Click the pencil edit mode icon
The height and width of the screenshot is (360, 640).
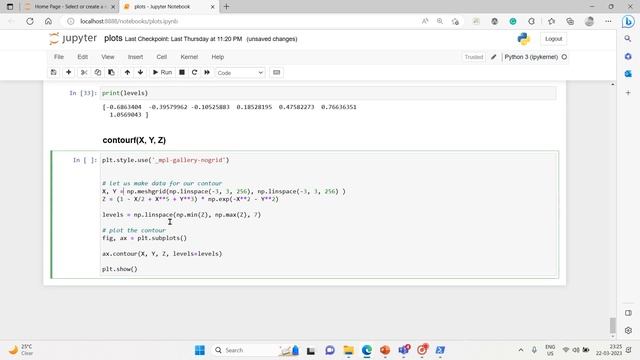(493, 57)
